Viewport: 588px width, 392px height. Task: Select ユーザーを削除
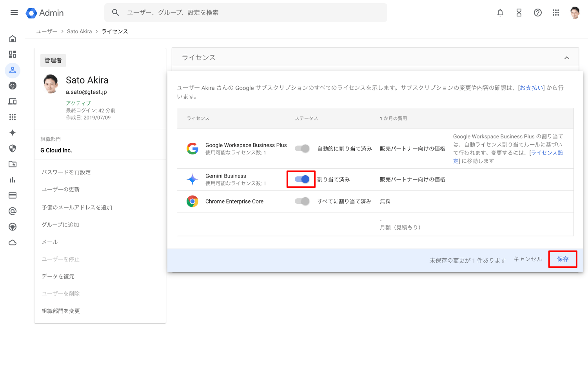click(61, 294)
